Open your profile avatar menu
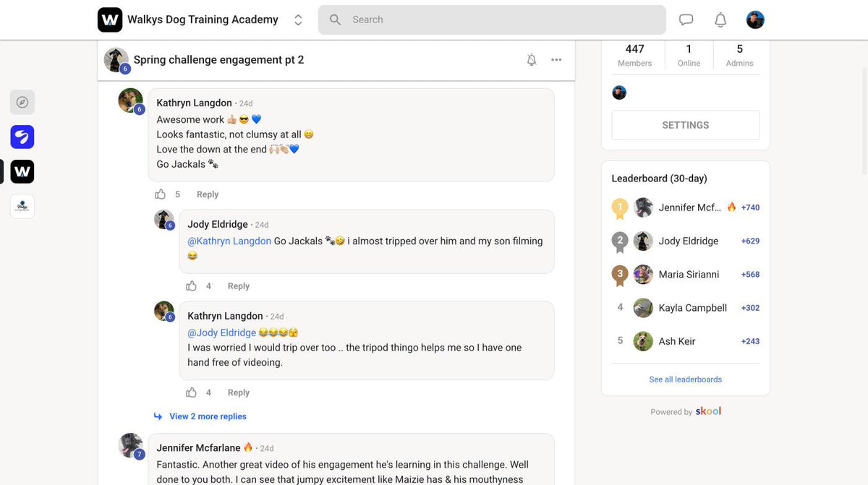Viewport: 868px width, 485px height. point(755,20)
